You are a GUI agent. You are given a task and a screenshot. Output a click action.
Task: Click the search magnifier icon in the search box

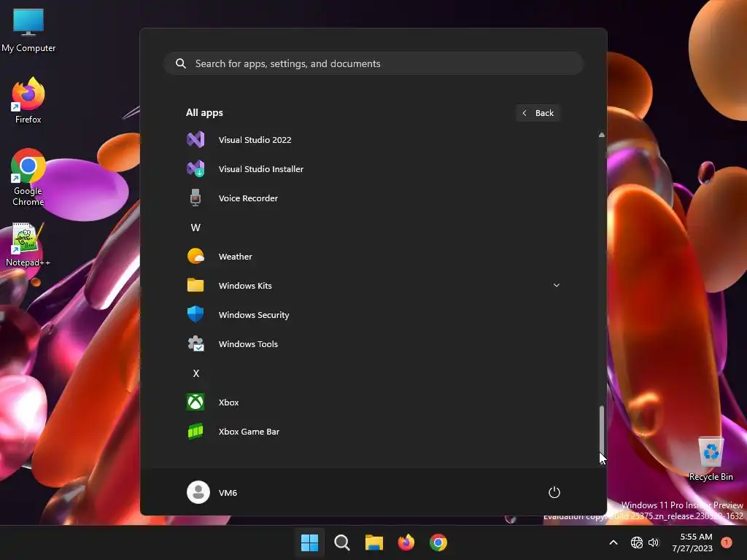[181, 63]
